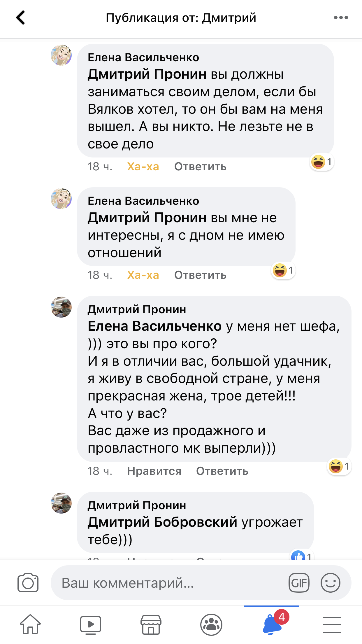Click "Ответить" under Дмитрий Пронин's long comment

(x=222, y=471)
